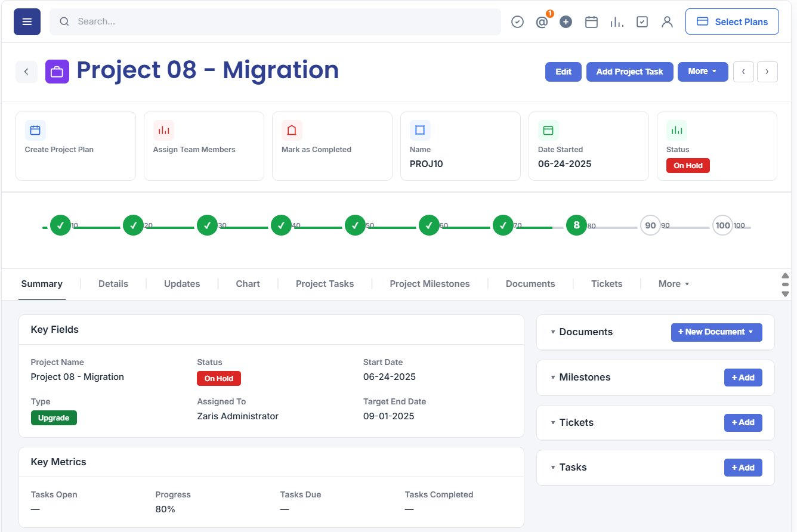Screen dimensions: 797x532
Task: Select the 70% progress step
Action: pos(503,225)
